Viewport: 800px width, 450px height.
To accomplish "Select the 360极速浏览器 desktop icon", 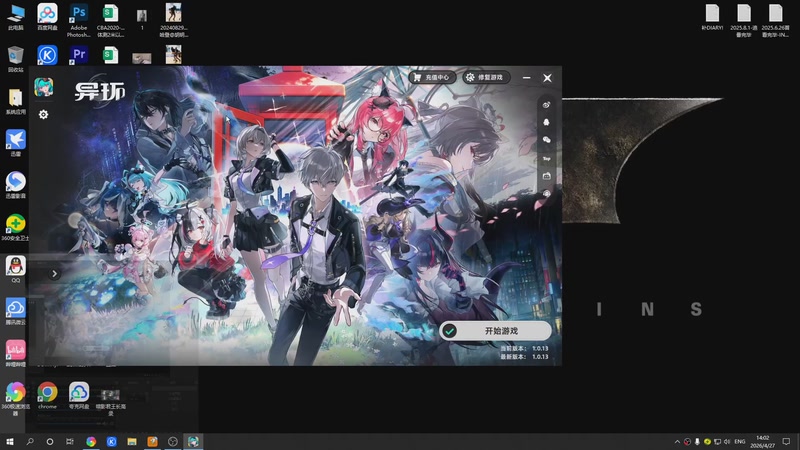I will point(16,398).
